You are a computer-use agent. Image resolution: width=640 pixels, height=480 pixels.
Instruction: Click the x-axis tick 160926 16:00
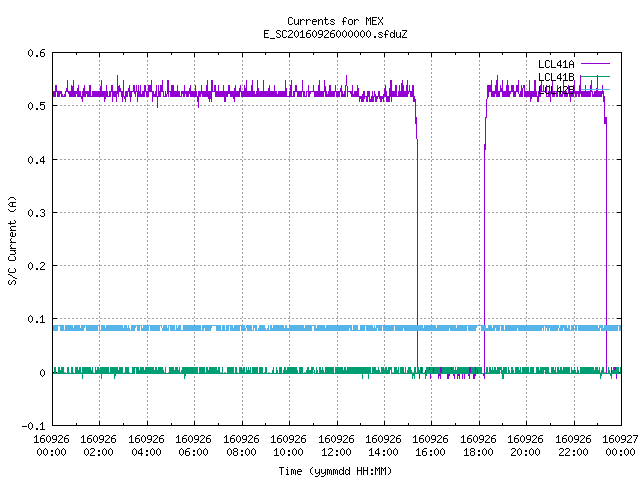click(x=431, y=445)
